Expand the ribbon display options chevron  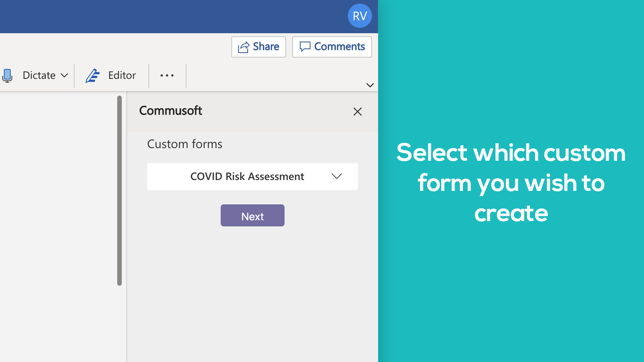tap(370, 85)
